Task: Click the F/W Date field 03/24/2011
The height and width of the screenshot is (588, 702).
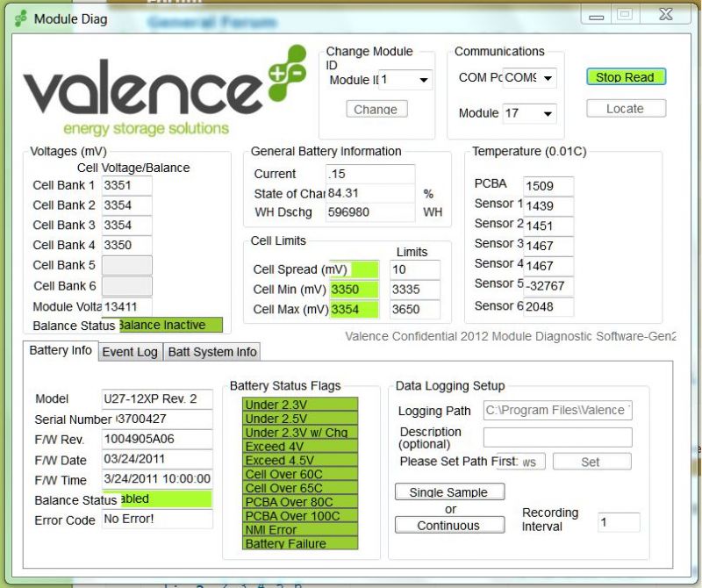Action: pos(157,460)
